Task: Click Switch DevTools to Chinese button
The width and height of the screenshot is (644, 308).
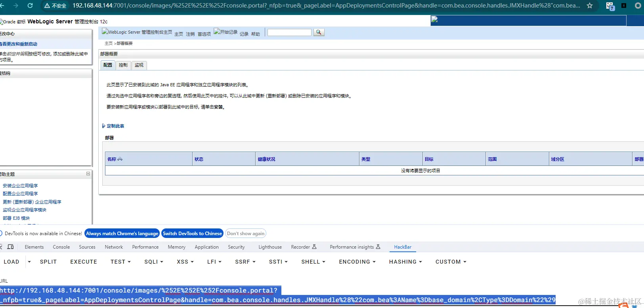Action: [192, 234]
